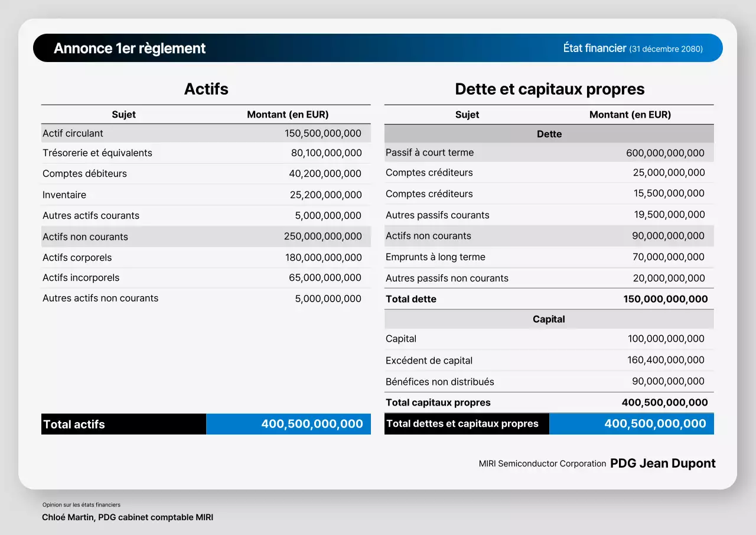Click 'Chloé Martin, PDG cabinet comptable MIRI'
The width and height of the screenshot is (756, 535).
(128, 518)
